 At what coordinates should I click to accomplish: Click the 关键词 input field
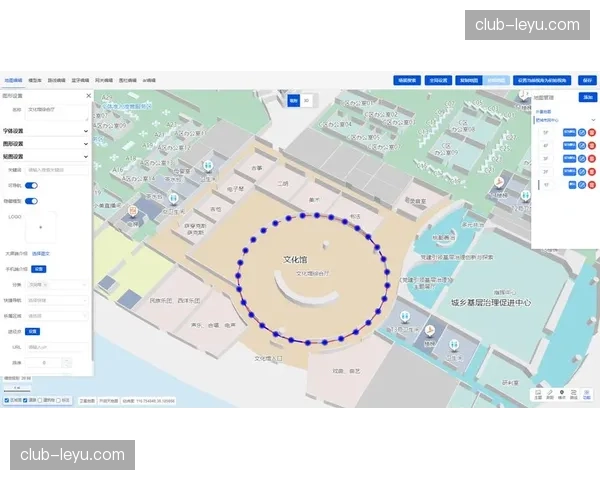coord(57,170)
